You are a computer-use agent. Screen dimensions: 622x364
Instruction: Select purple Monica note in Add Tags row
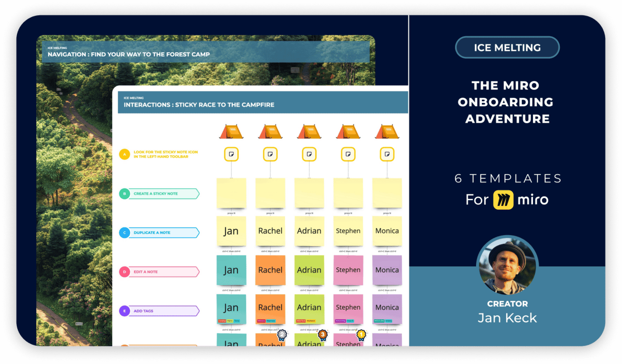click(387, 309)
